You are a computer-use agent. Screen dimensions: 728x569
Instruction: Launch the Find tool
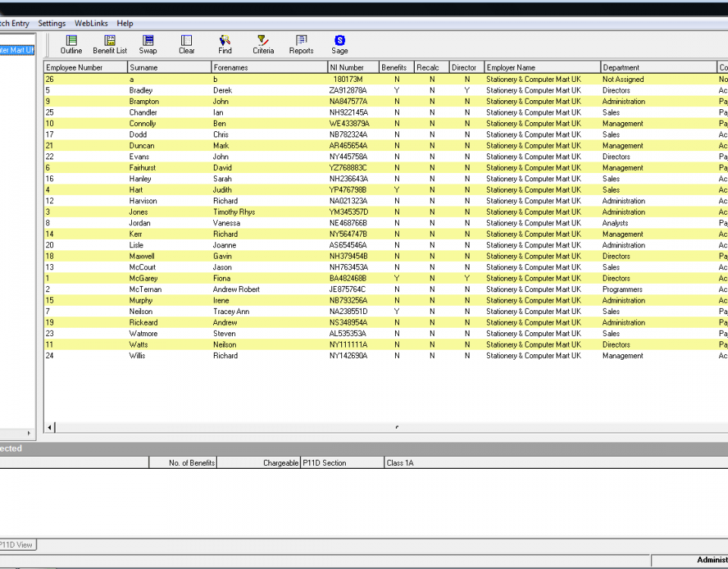[x=224, y=45]
